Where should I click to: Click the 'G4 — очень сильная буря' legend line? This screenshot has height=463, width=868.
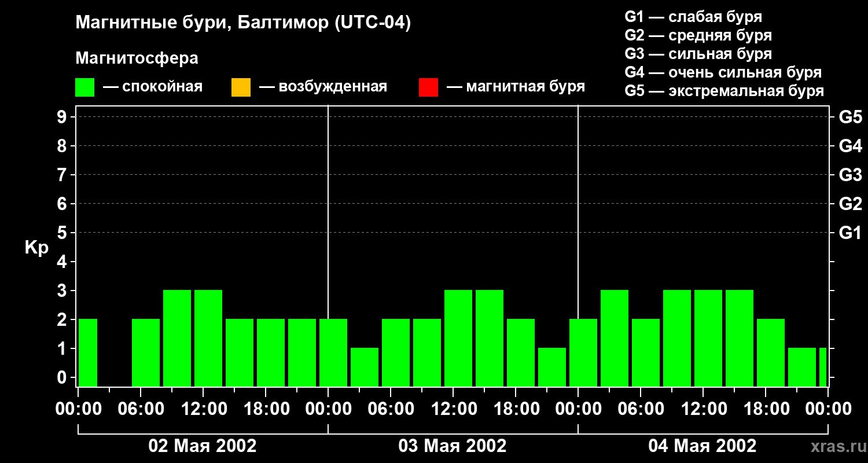[x=723, y=72]
